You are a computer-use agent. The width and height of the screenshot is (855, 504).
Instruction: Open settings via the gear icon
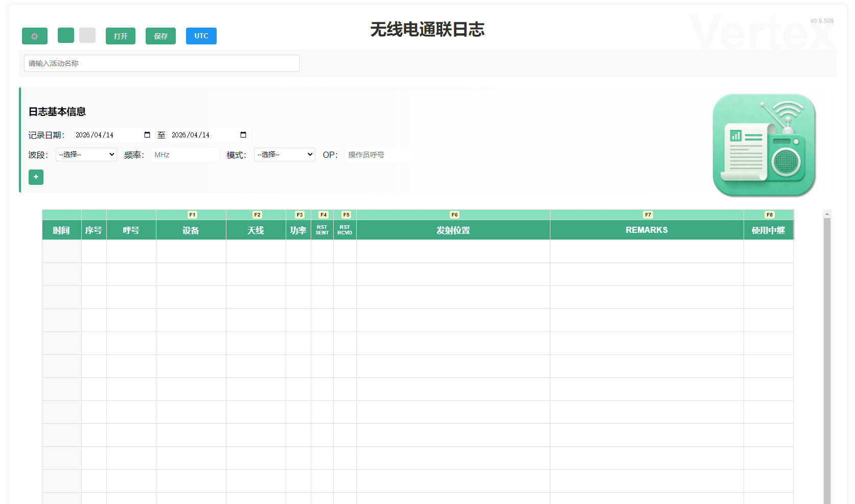(34, 36)
